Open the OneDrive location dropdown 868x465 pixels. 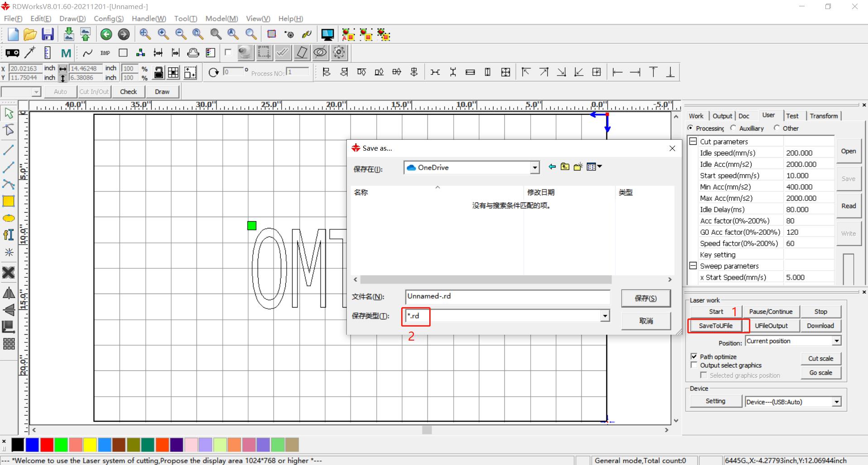[535, 167]
